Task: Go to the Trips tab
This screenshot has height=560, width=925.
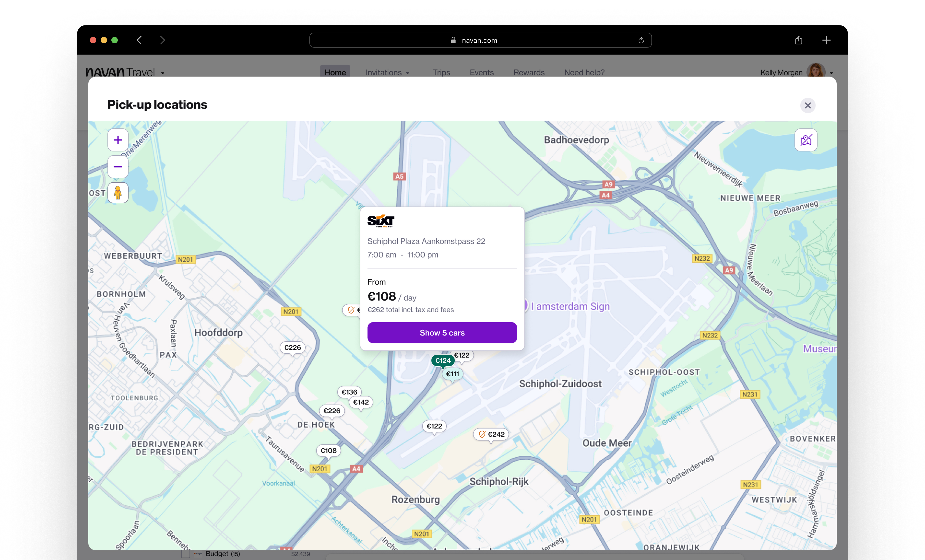Action: point(441,72)
